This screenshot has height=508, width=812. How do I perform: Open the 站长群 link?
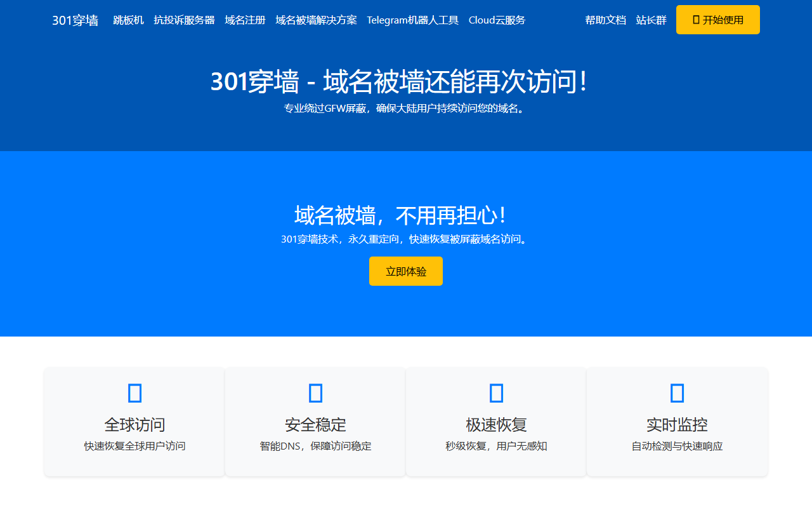(x=651, y=20)
